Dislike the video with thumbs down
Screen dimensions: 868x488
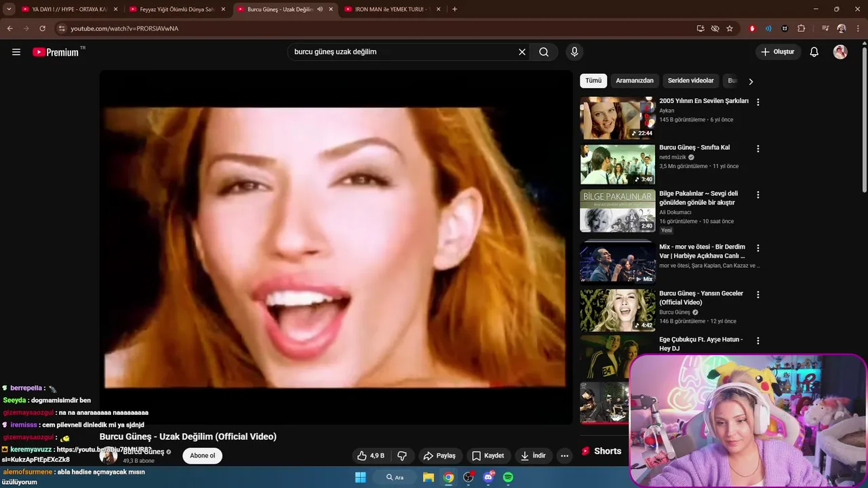[402, 455]
